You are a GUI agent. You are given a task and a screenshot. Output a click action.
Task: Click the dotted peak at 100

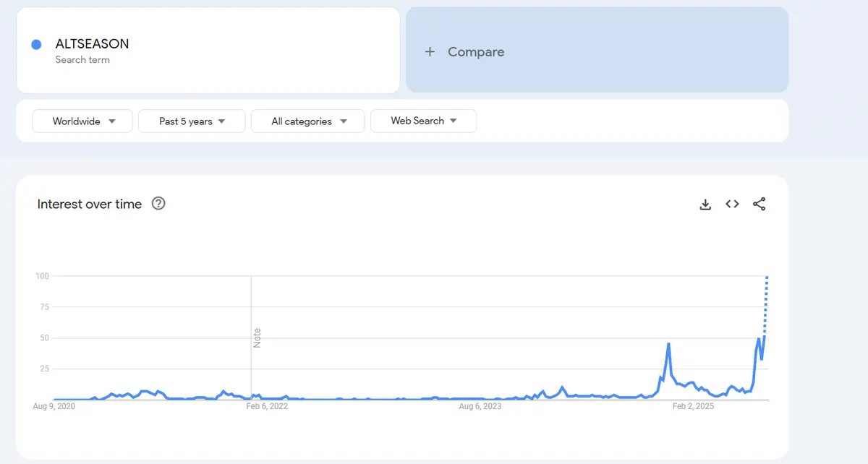(x=767, y=278)
